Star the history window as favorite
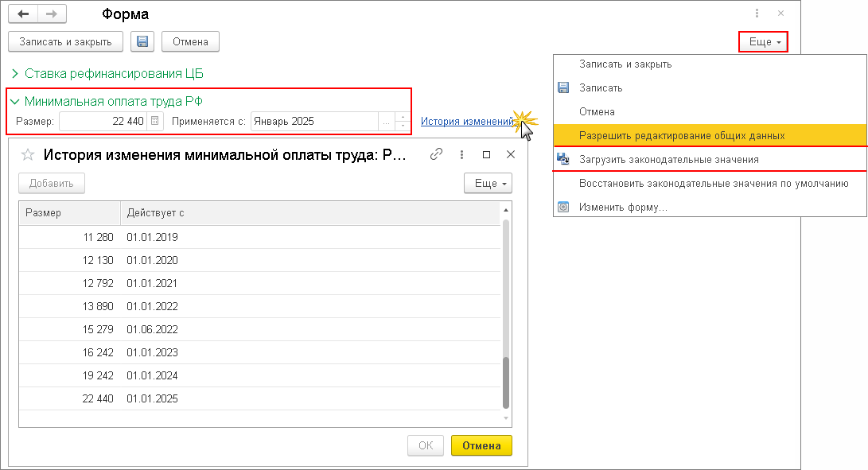The width and height of the screenshot is (868, 470). (28, 155)
